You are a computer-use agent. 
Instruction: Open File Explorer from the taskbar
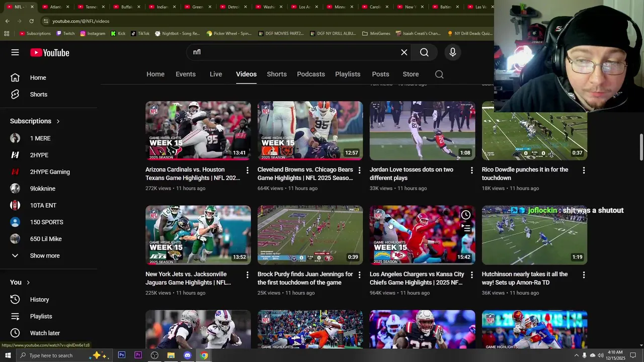[171, 355]
